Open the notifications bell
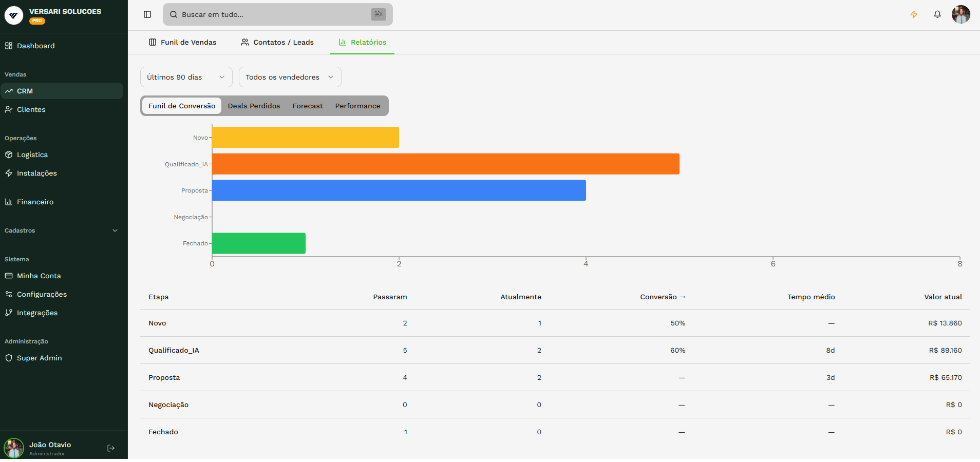980x462 pixels. pos(937,14)
